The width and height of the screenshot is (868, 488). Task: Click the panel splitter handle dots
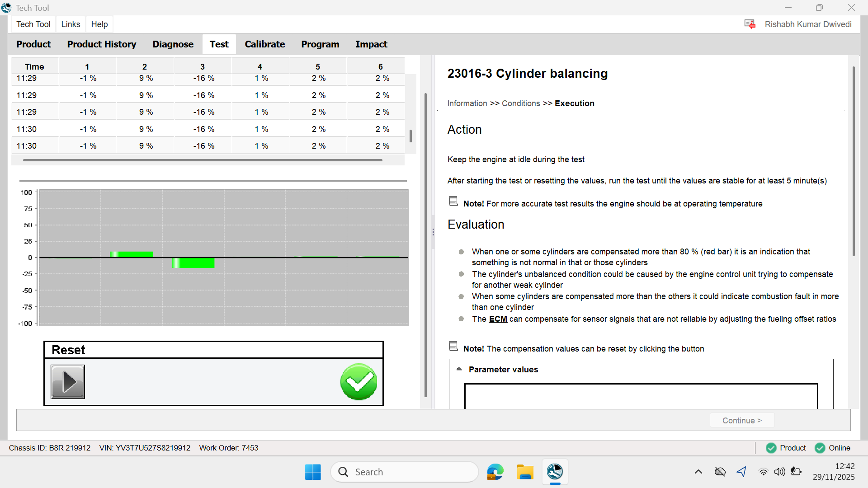click(433, 232)
